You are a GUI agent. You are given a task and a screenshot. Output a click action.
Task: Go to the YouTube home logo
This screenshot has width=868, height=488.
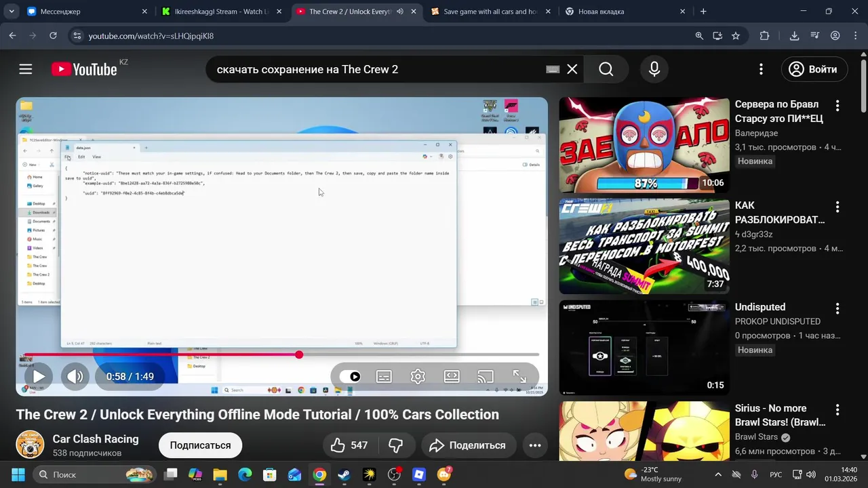click(x=84, y=69)
